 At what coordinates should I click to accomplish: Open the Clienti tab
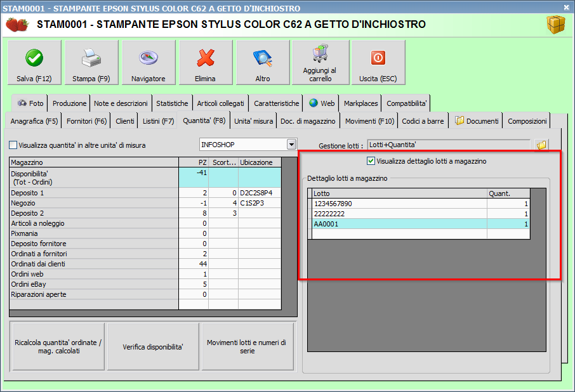point(124,121)
